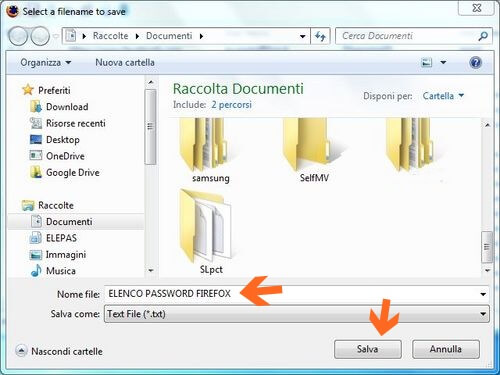The image size is (500, 375).
Task: Select Musica library
Action: [x=61, y=271]
